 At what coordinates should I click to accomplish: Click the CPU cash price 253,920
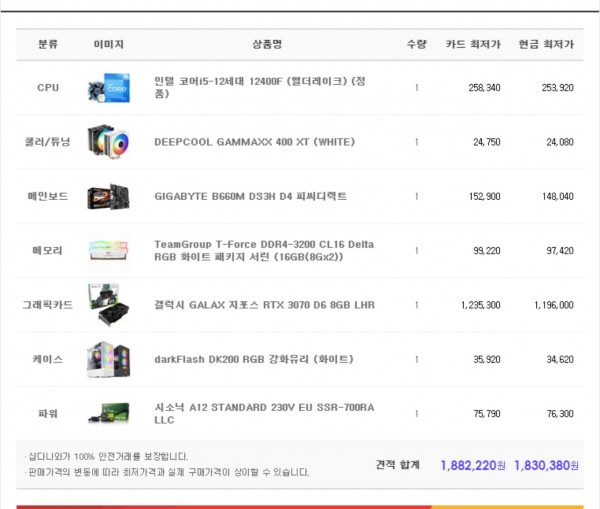[558, 88]
